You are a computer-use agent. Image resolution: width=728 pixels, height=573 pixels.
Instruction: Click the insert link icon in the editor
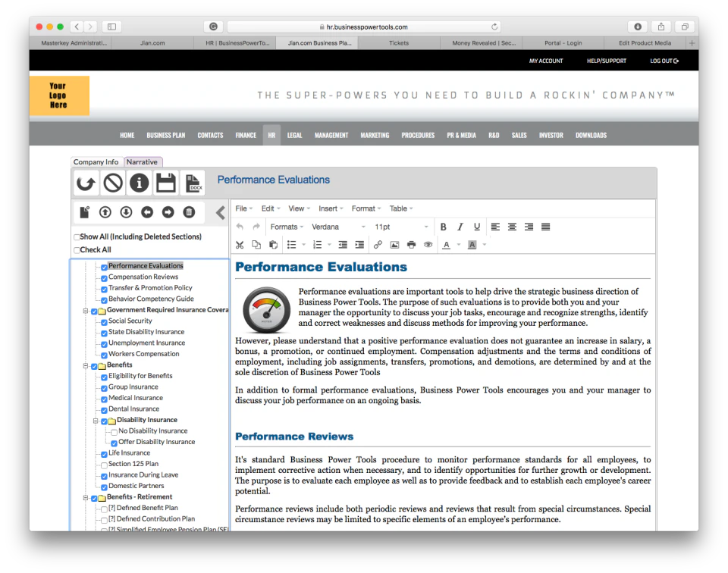click(x=377, y=244)
